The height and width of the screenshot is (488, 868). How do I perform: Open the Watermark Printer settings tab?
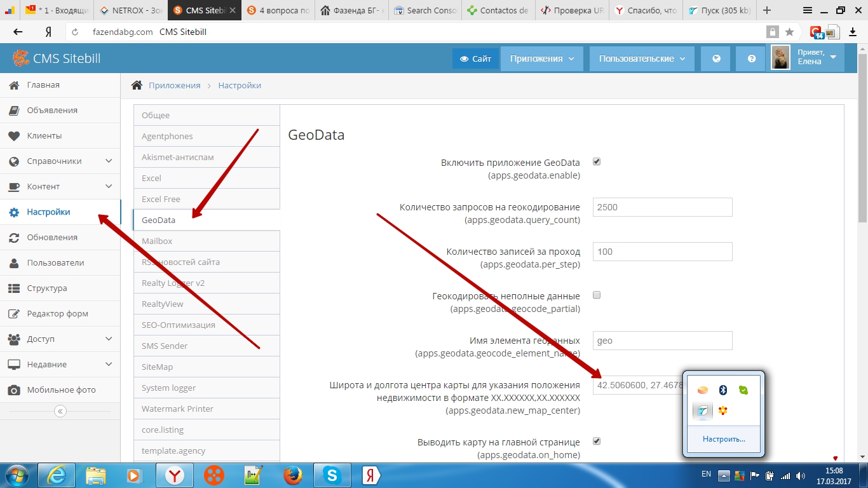[207, 409]
